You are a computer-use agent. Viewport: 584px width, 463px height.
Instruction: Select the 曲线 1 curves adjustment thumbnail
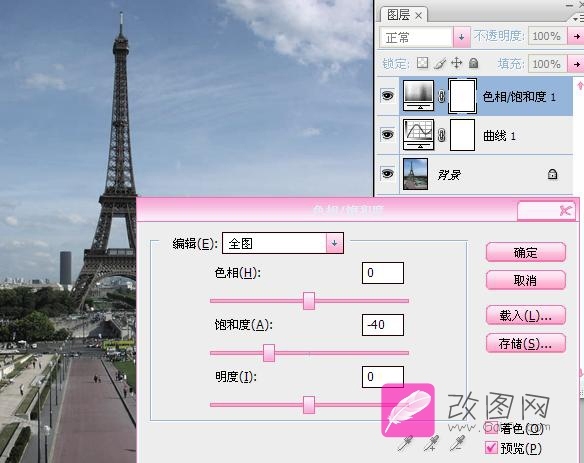[x=419, y=134]
